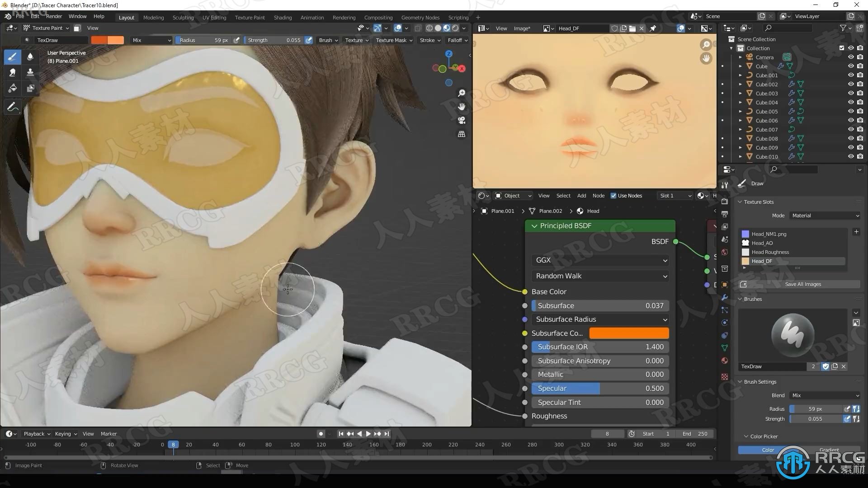Drag the Specular value slider
This screenshot has height=488, width=868.
tap(598, 388)
